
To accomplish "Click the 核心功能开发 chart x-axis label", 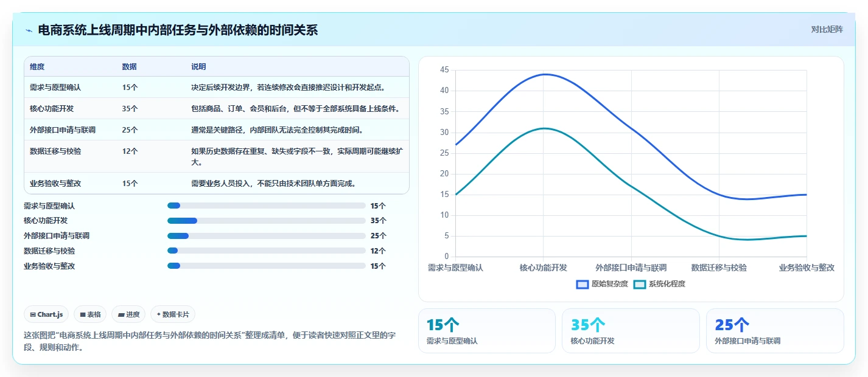I will [543, 268].
